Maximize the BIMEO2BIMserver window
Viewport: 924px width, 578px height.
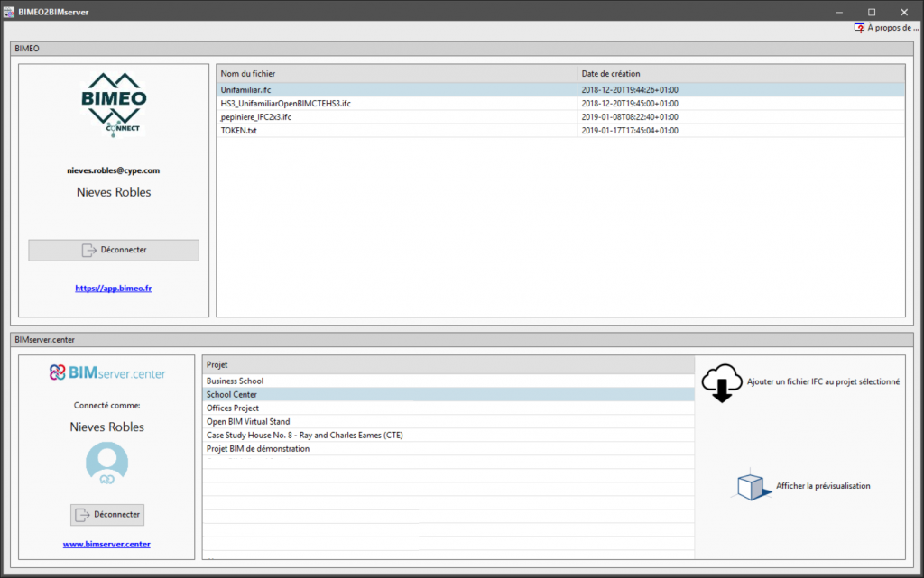click(872, 12)
